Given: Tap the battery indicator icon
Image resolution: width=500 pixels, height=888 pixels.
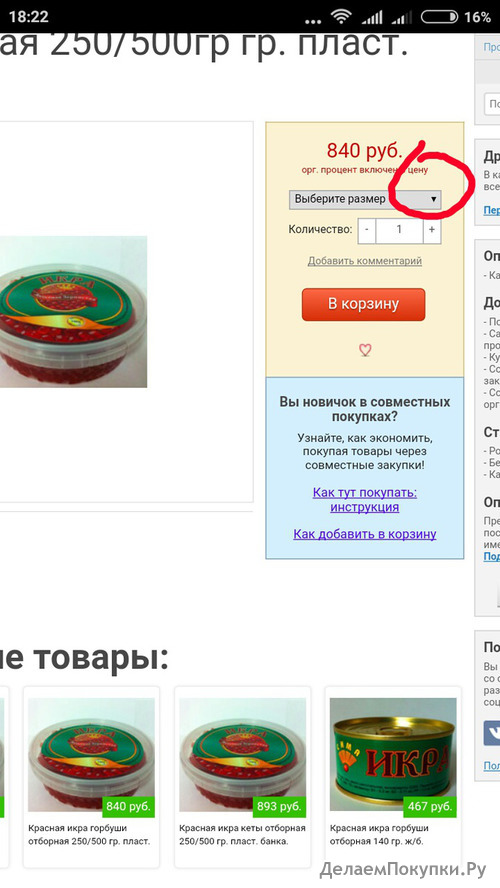Looking at the screenshot, I should (439, 17).
